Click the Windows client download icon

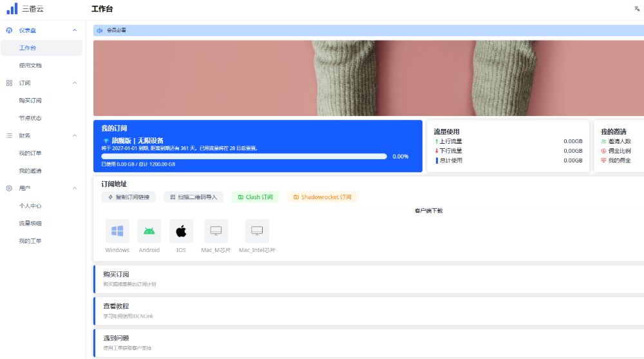117,231
